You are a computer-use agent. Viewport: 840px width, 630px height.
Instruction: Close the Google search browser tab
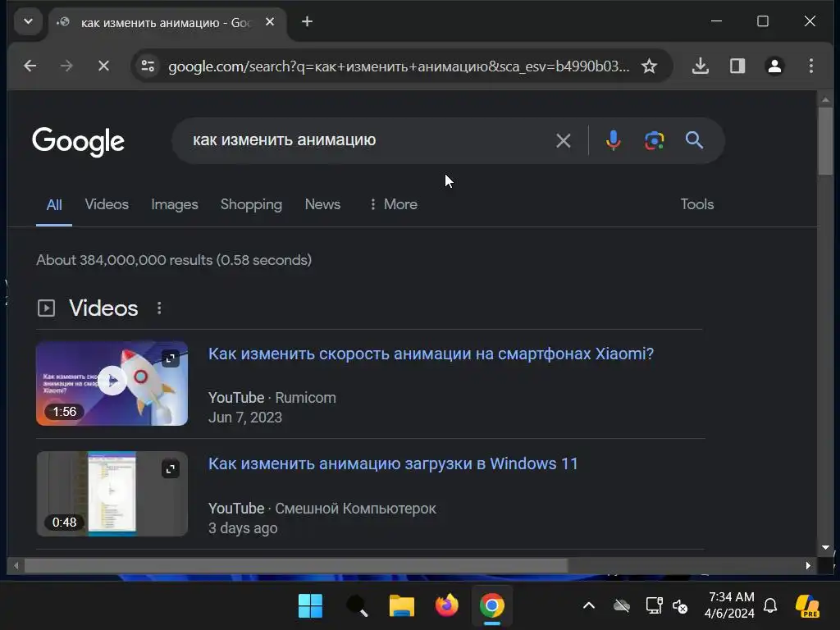(x=270, y=22)
